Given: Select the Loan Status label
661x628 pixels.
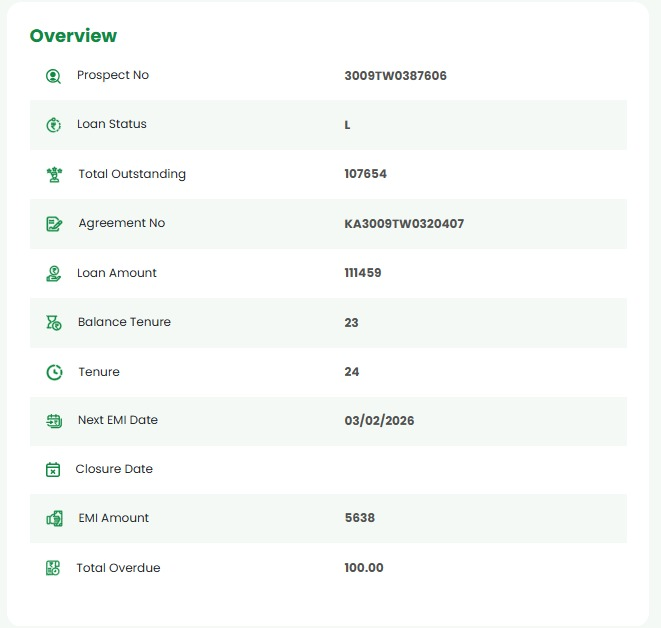Looking at the screenshot, I should [x=112, y=124].
